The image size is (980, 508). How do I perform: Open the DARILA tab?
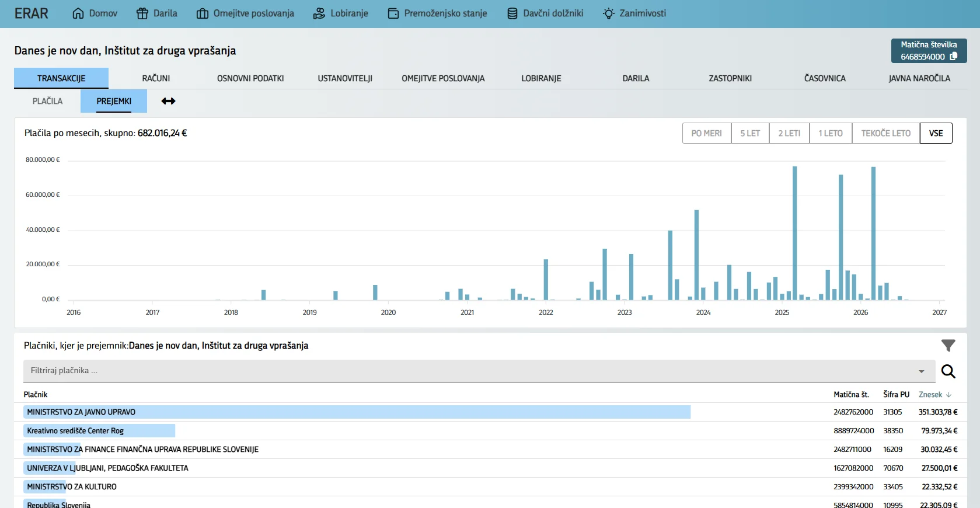(x=636, y=78)
